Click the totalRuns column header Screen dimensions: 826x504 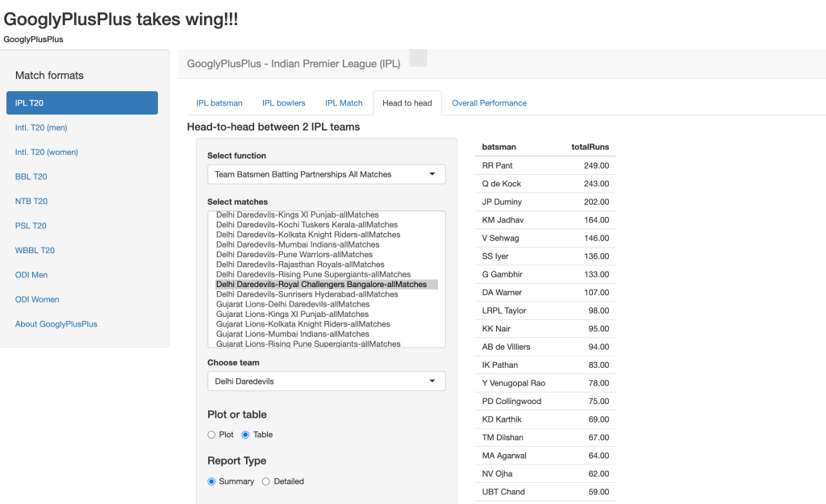pos(590,147)
